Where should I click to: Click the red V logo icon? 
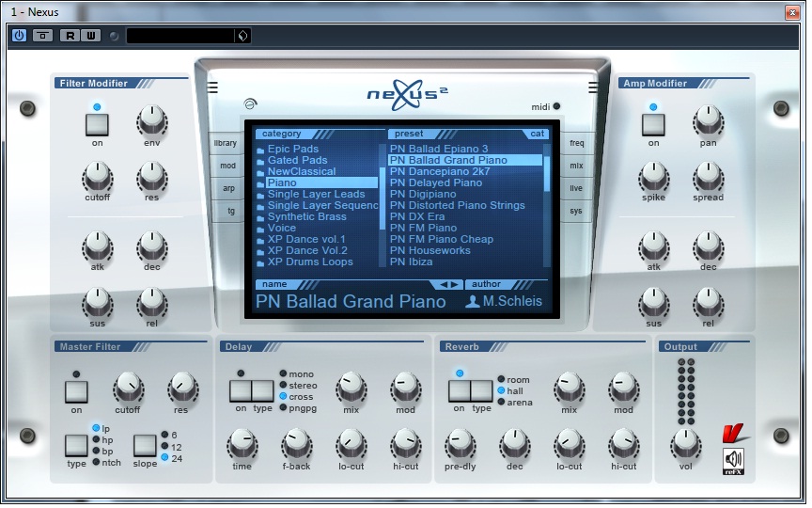pyautogui.click(x=733, y=434)
